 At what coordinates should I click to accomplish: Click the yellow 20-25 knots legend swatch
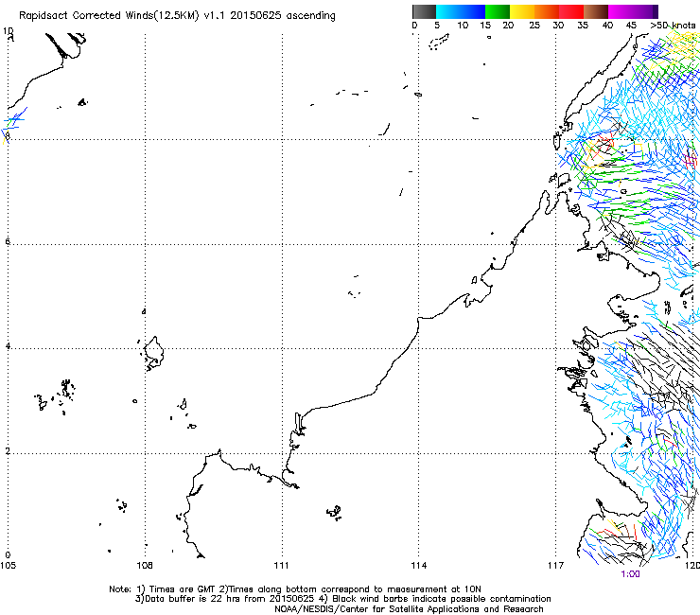[x=522, y=11]
